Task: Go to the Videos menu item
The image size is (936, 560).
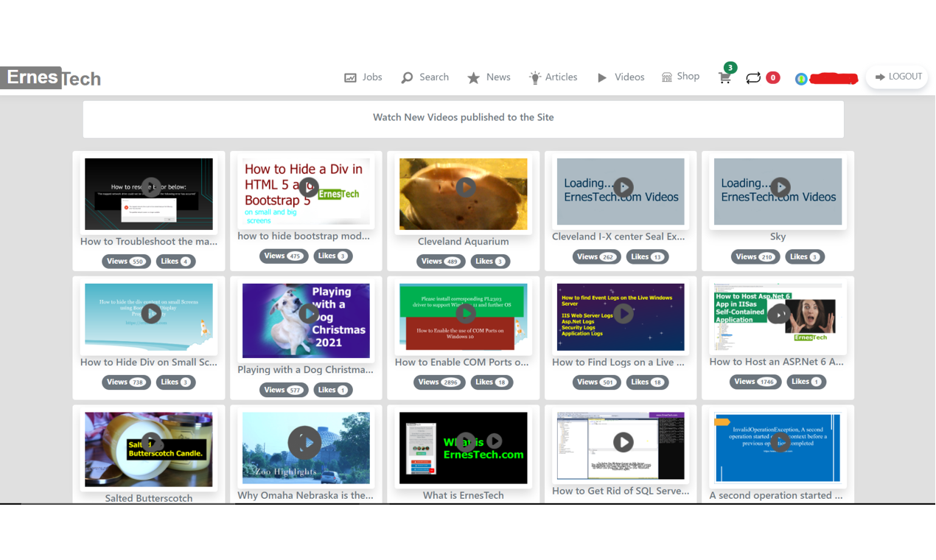Action: (621, 77)
